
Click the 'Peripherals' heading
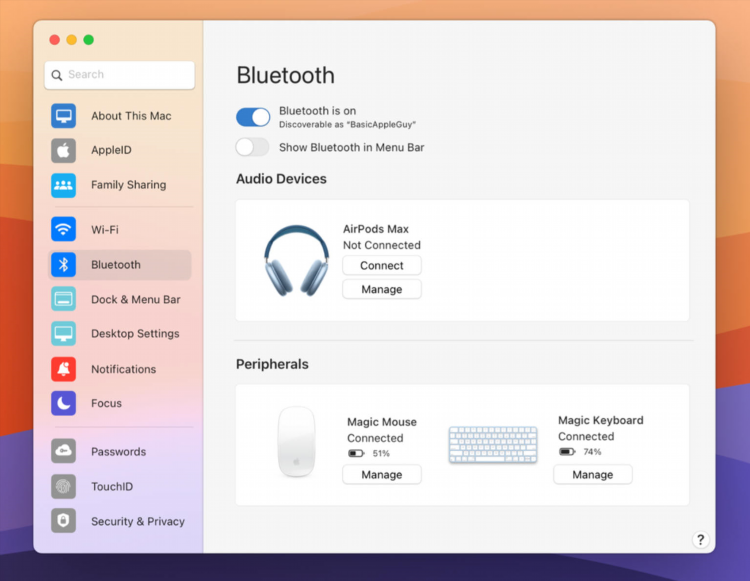click(272, 364)
